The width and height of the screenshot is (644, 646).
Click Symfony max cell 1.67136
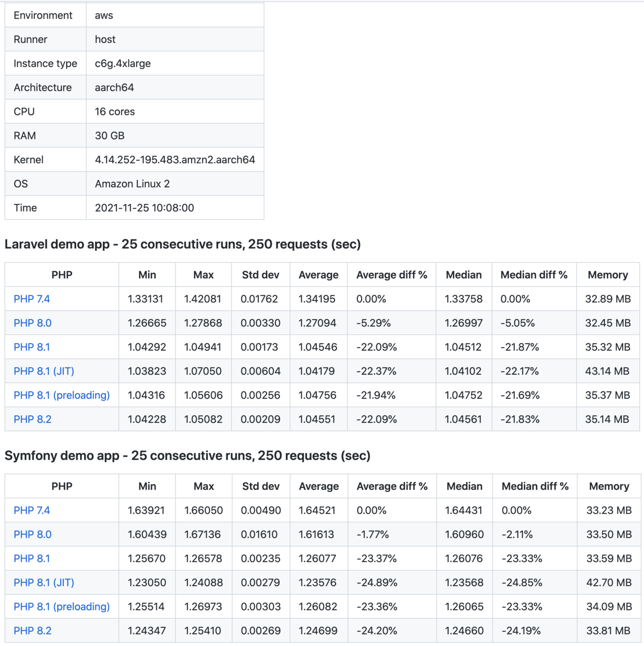[x=203, y=535]
